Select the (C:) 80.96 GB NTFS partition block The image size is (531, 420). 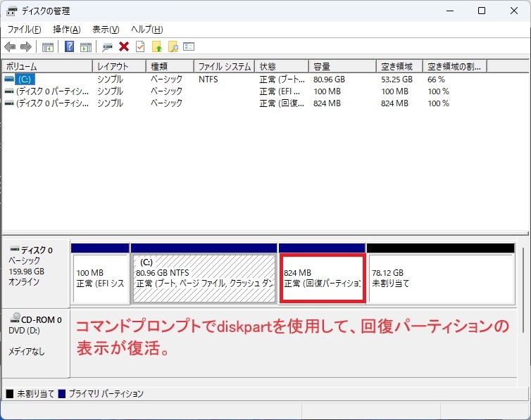point(204,273)
